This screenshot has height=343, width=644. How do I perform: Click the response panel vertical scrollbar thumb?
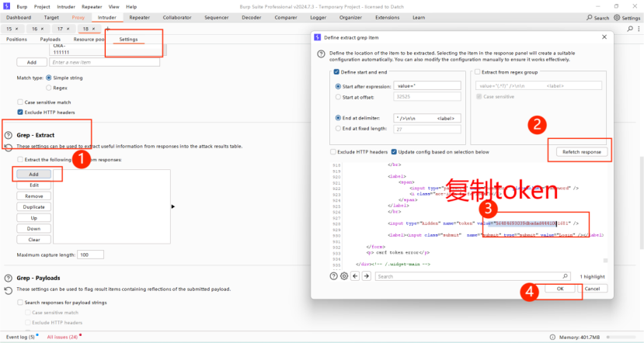(x=605, y=261)
